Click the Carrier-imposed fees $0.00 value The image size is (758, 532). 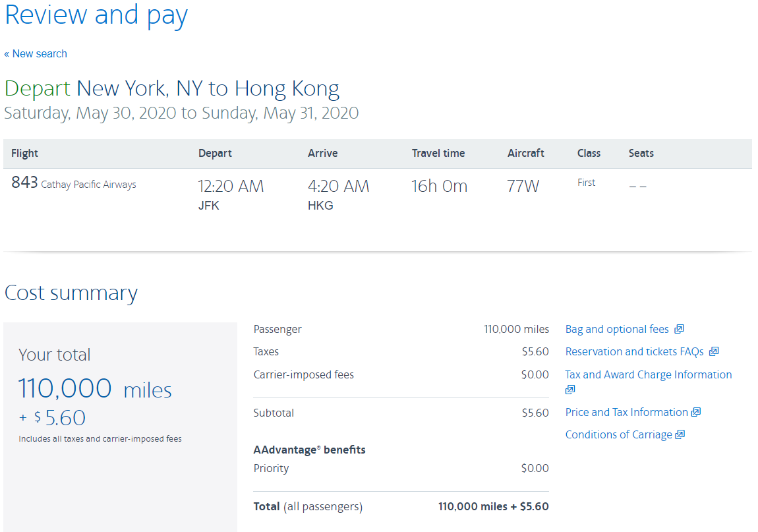(535, 375)
